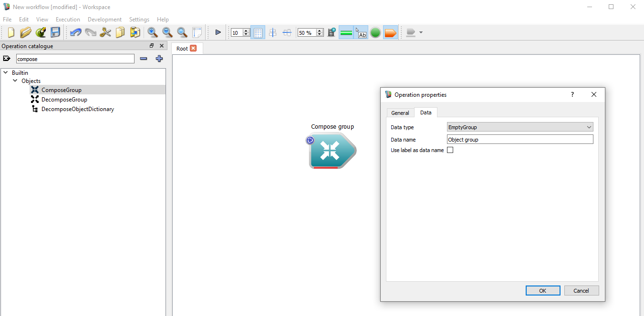
Task: Select ComposeGroup in the catalogue
Action: tap(62, 90)
